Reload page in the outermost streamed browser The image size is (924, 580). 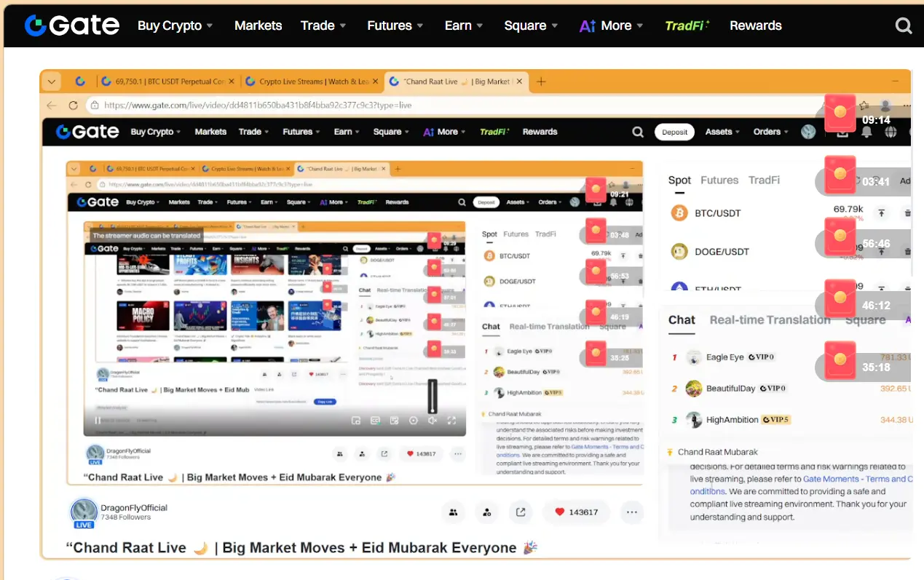pyautogui.click(x=73, y=105)
